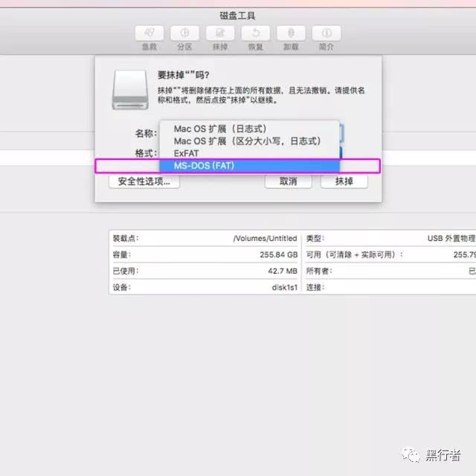Click the 装载点 label
The width and height of the screenshot is (476, 476).
pyautogui.click(x=126, y=238)
